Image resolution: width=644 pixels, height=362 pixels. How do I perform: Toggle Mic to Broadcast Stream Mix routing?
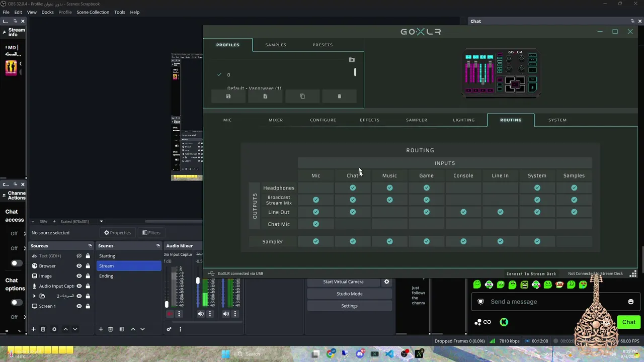click(316, 200)
